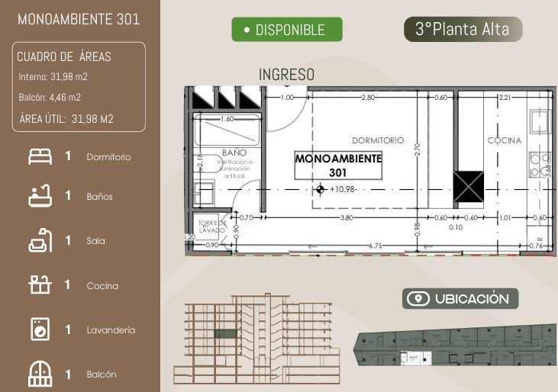Image resolution: width=558 pixels, height=392 pixels.
Task: Click the kitchen cabinet icon beside Cocina
Action: point(40,284)
